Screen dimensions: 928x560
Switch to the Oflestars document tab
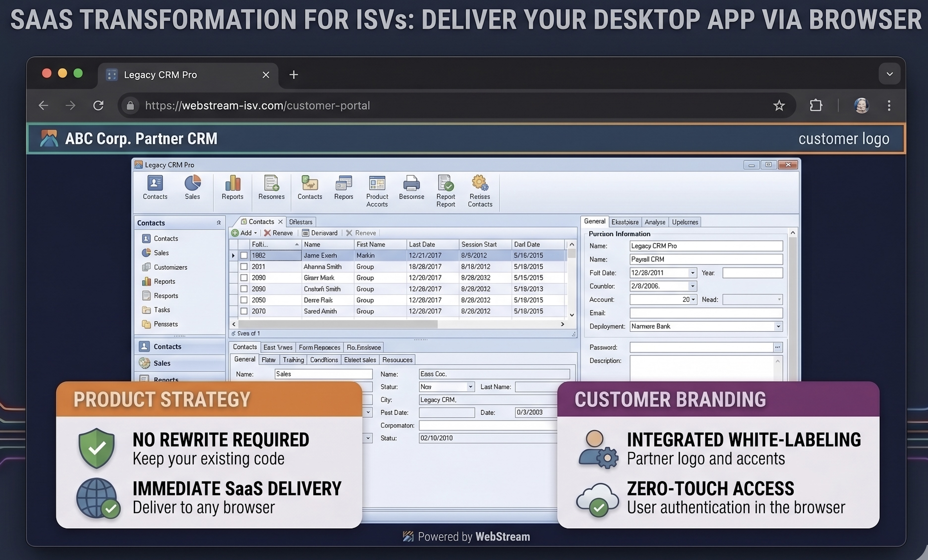[x=301, y=222]
